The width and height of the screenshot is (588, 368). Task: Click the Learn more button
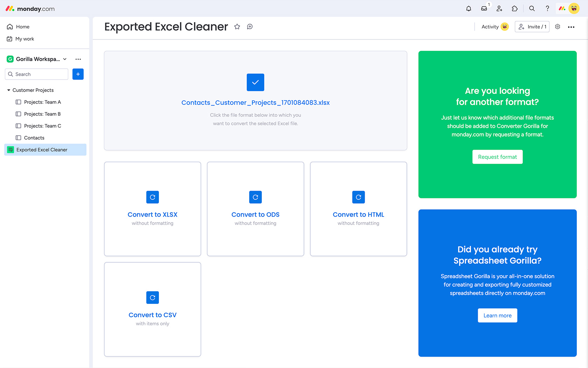click(497, 315)
